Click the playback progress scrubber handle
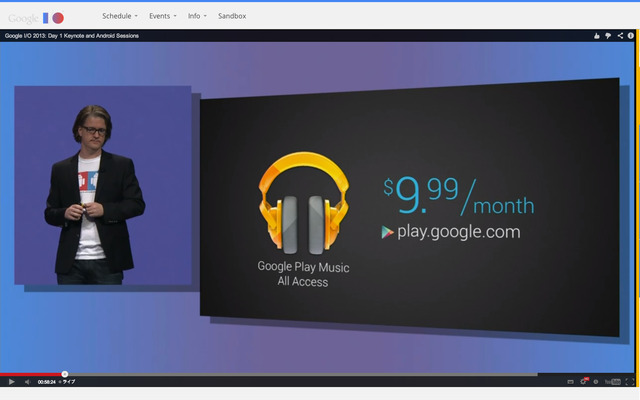This screenshot has height=400, width=640. pyautogui.click(x=64, y=374)
